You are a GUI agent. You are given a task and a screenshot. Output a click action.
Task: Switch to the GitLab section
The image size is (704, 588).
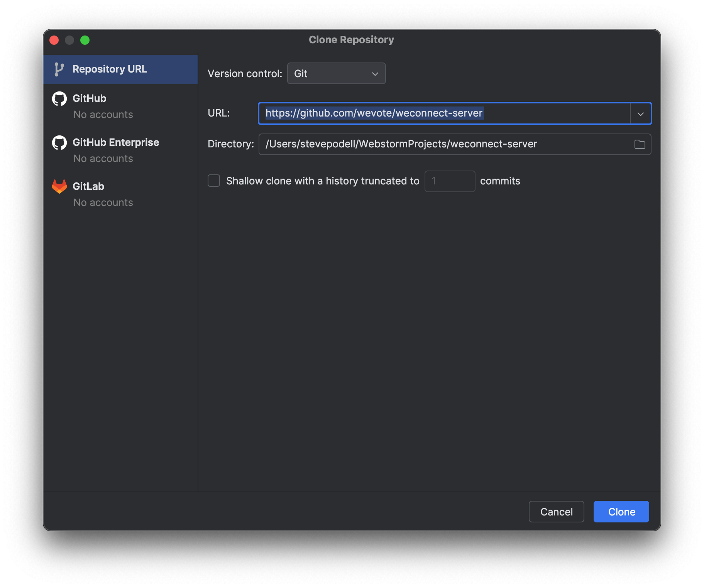pyautogui.click(x=121, y=194)
